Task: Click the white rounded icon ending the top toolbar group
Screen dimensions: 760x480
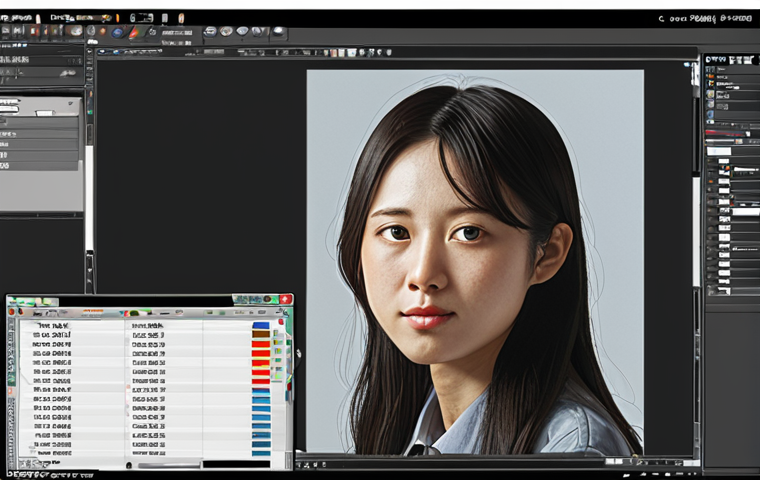Action: (278, 32)
